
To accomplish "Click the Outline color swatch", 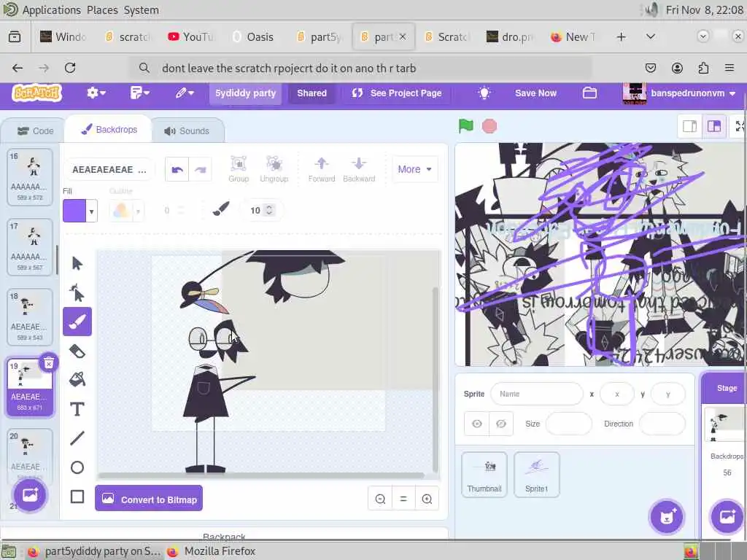I will [x=121, y=211].
